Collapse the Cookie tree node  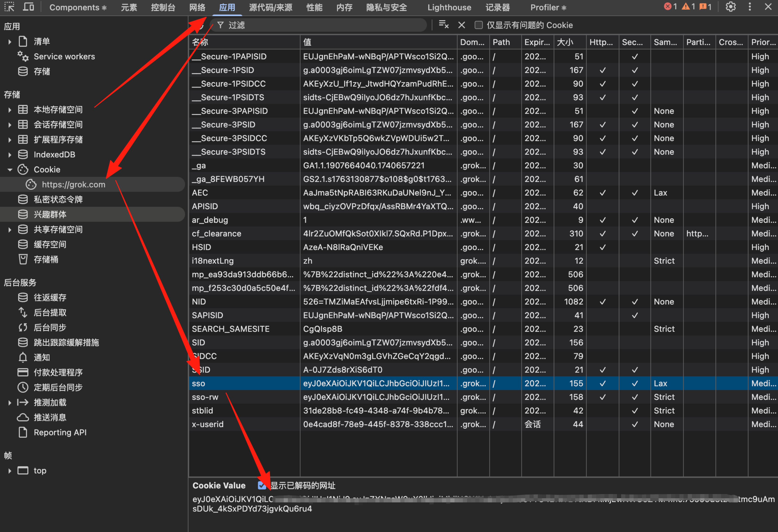10,170
